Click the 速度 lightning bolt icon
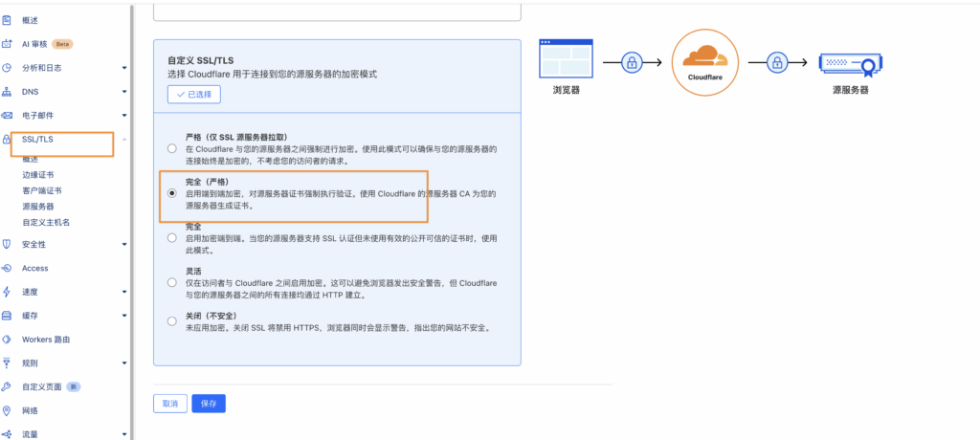Image resolution: width=980 pixels, height=440 pixels. click(x=7, y=292)
